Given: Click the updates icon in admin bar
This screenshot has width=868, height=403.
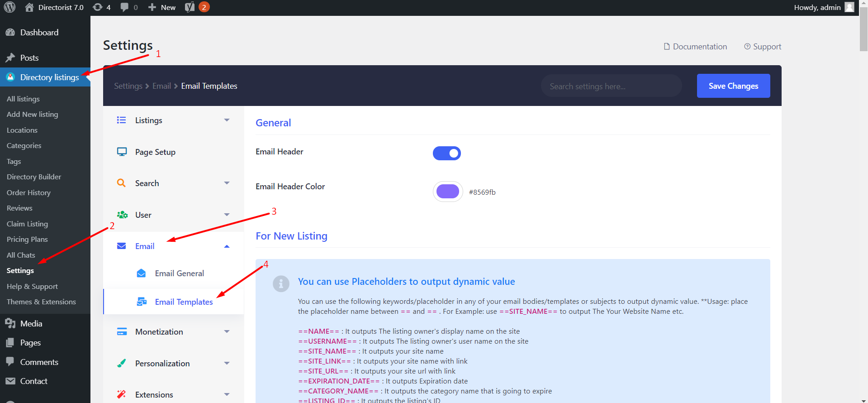Looking at the screenshot, I should point(97,7).
